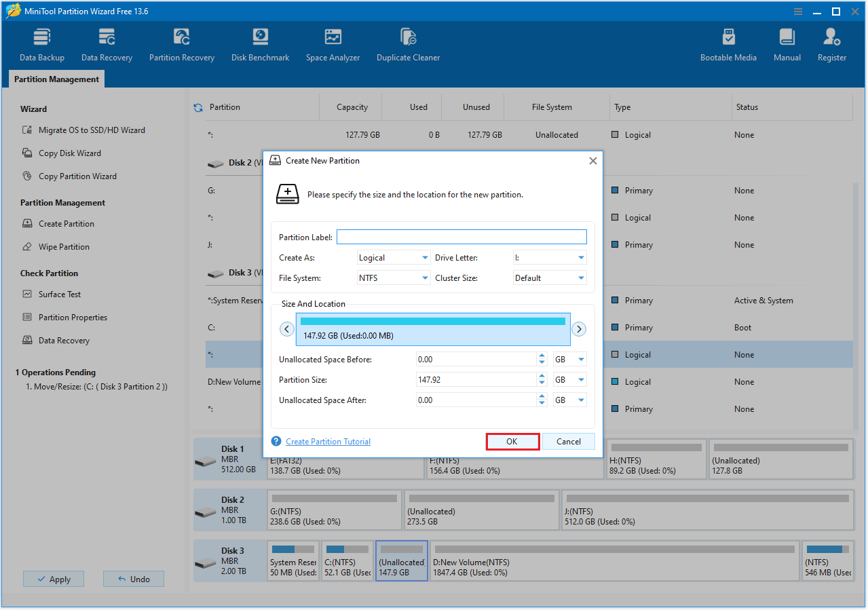868x610 pixels.
Task: Choose Create Partition in sidebar
Action: [x=58, y=224]
